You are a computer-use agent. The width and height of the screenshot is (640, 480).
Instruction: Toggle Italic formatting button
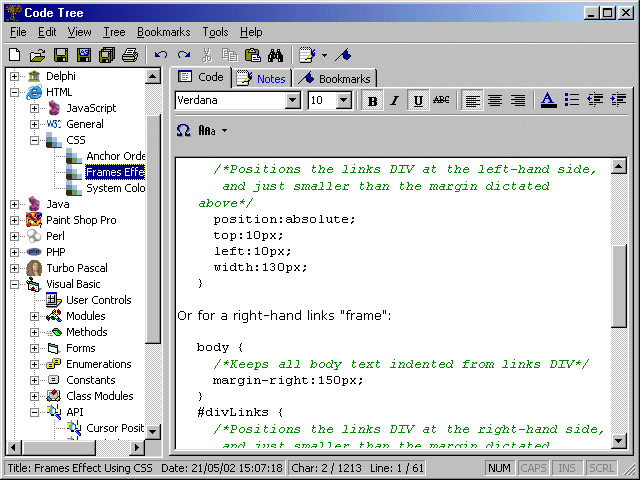[x=394, y=100]
